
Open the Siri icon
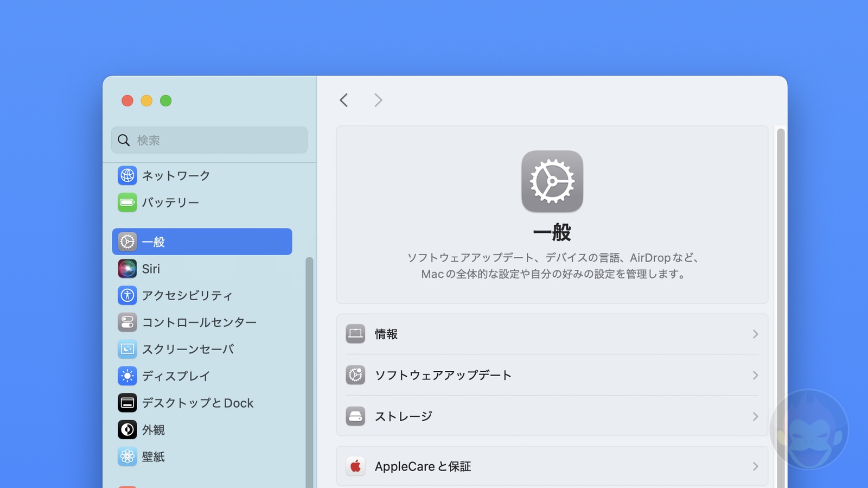[x=127, y=269]
